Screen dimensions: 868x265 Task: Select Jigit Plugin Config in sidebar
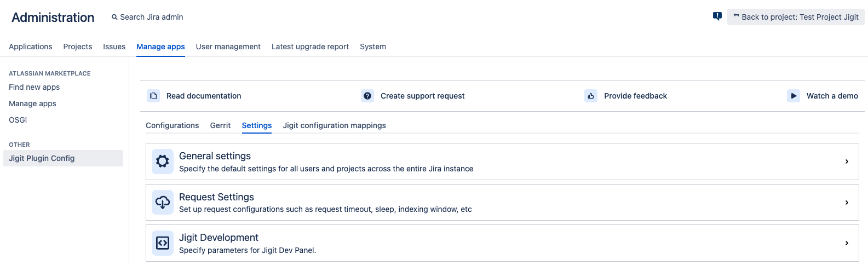point(42,158)
